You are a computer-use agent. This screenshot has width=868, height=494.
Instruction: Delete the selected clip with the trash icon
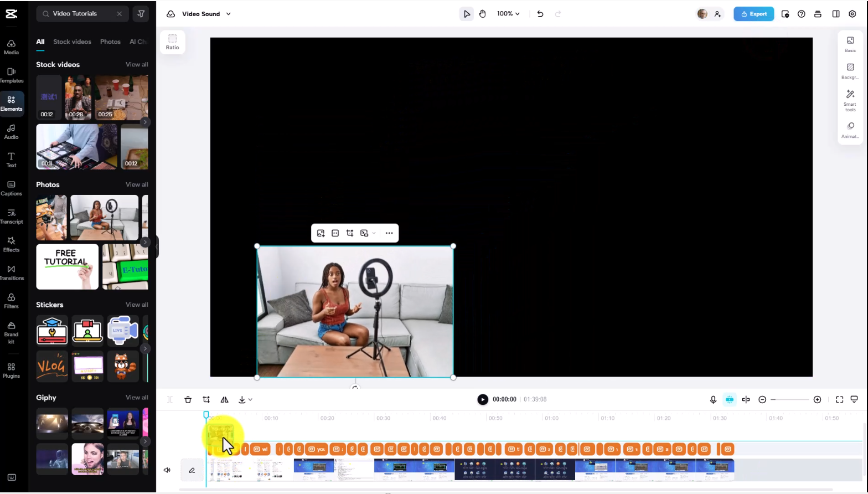tap(188, 400)
